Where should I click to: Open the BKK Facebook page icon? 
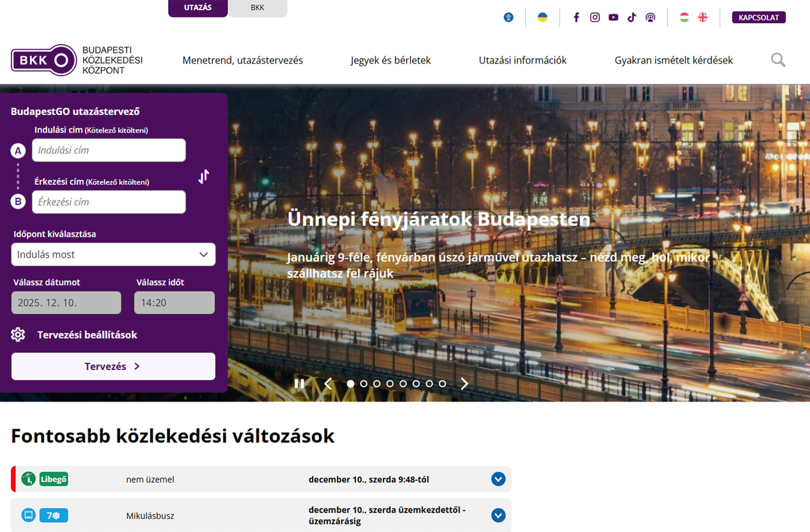[x=576, y=17]
